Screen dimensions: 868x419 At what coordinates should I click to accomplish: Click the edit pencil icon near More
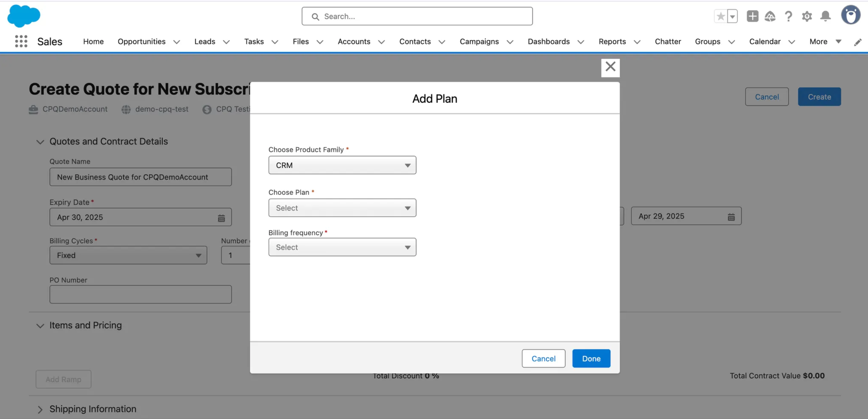click(x=858, y=43)
